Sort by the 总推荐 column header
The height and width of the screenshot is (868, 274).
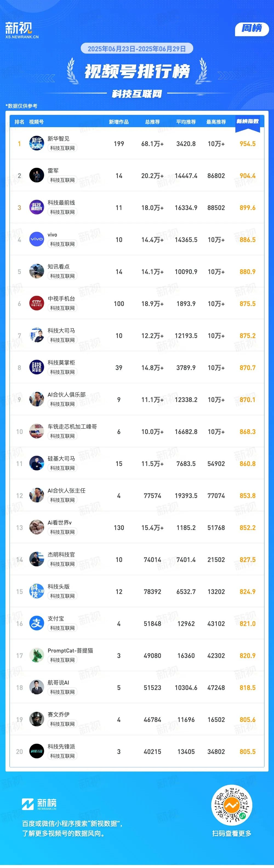point(153,122)
